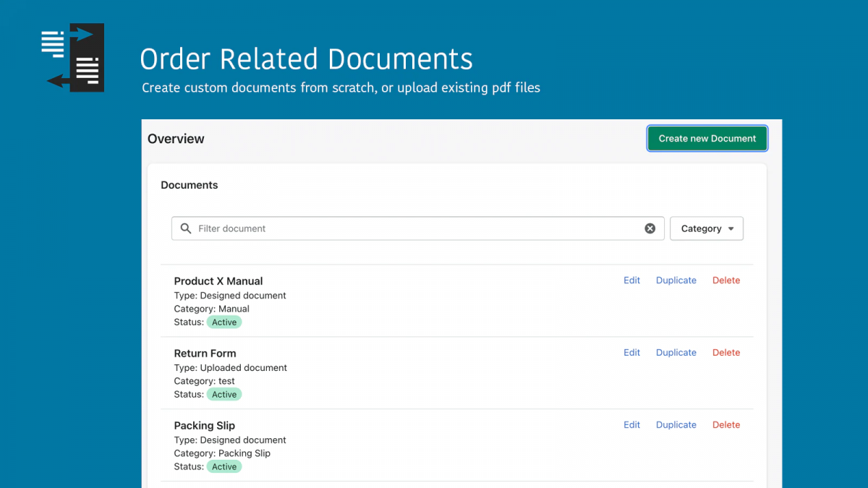Delete the Packing Slip document
Viewport: 868px width, 488px height.
pyautogui.click(x=726, y=425)
